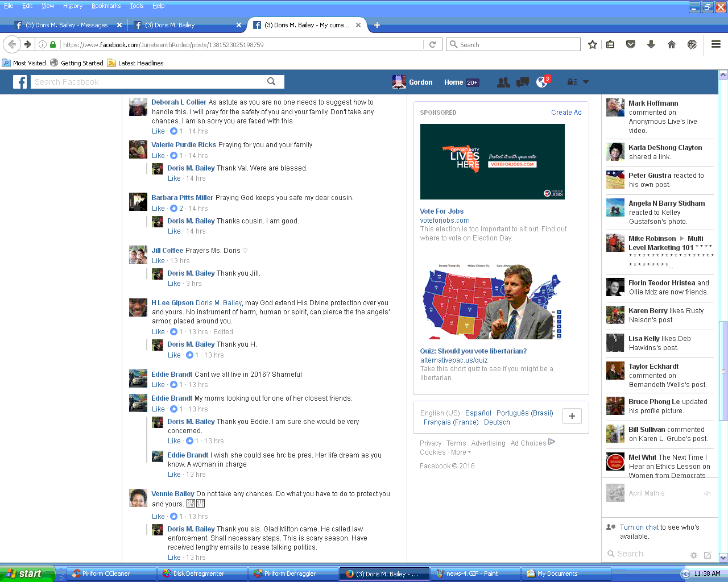Screen dimensions: 728x582
Task: Open the privacy shortcuts lock menu
Action: click(572, 82)
